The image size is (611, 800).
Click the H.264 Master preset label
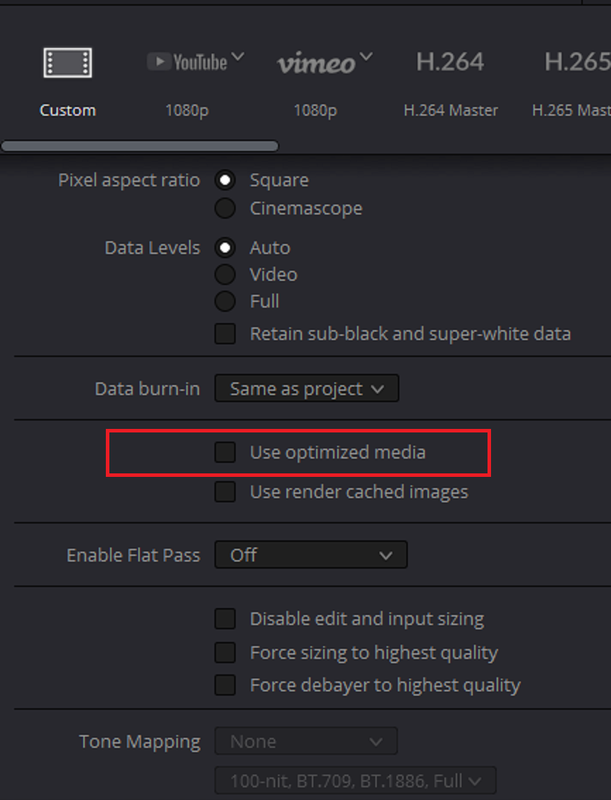[451, 110]
